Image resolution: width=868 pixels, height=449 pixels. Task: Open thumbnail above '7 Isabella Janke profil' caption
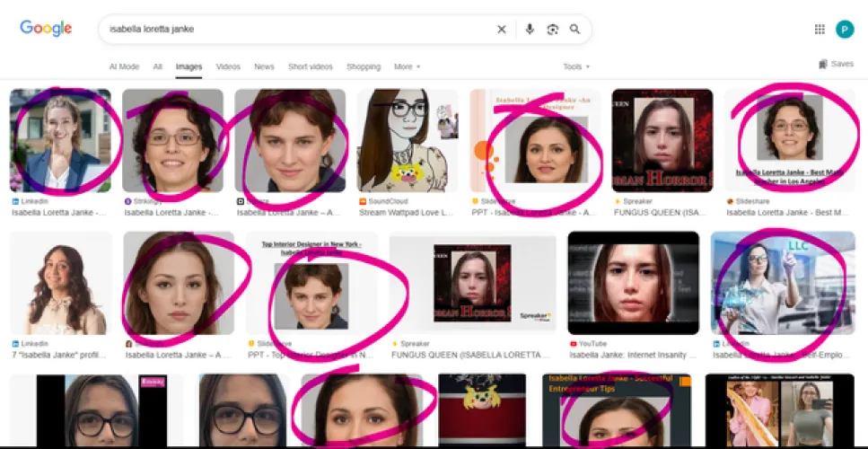[61, 283]
